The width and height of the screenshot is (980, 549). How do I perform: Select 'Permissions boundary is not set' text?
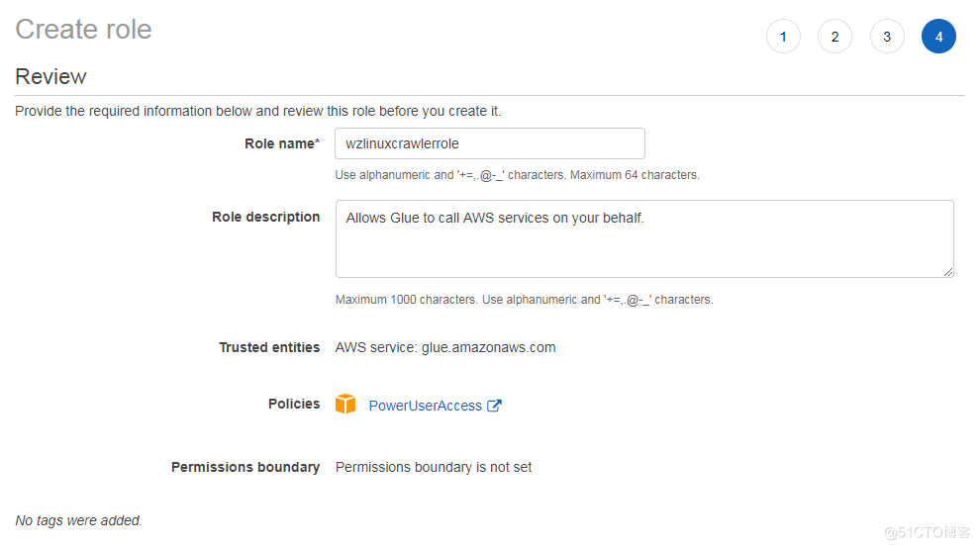434,467
